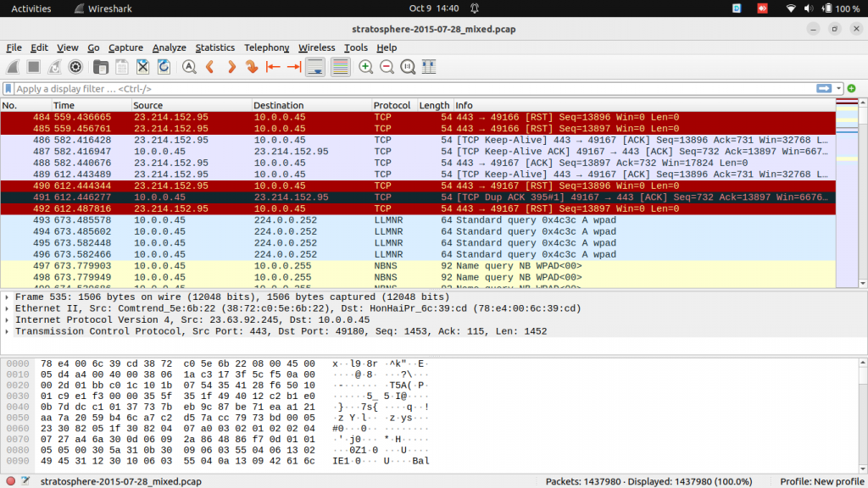The height and width of the screenshot is (488, 868).
Task: Toggle the display filter bookmark
Action: [8, 87]
